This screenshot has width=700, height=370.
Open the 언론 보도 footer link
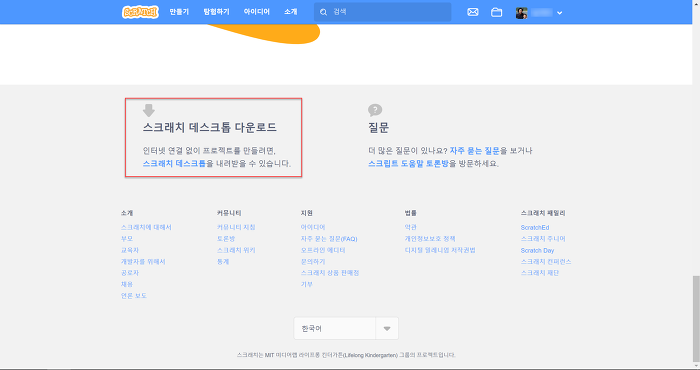coord(133,295)
